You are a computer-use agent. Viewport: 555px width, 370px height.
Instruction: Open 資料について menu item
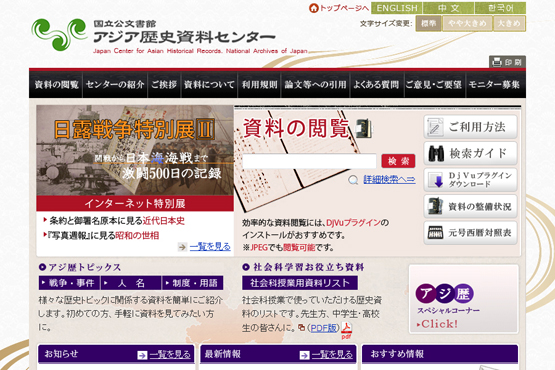[209, 85]
